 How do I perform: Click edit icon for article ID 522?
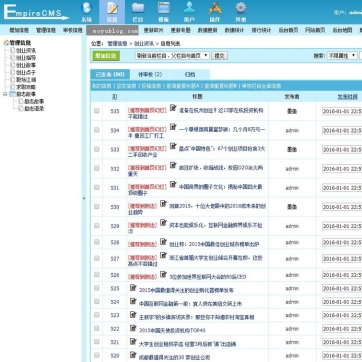[133, 328]
